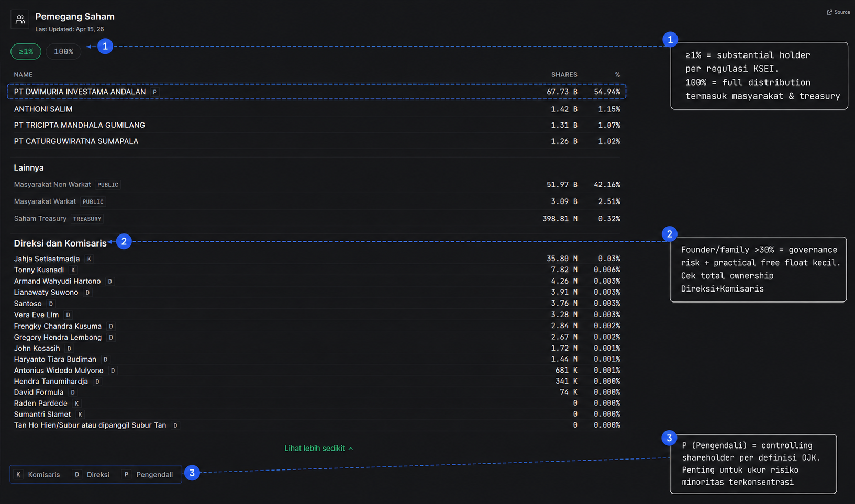Click the D badge beside David Formula
The height and width of the screenshot is (504, 855).
pyautogui.click(x=73, y=393)
